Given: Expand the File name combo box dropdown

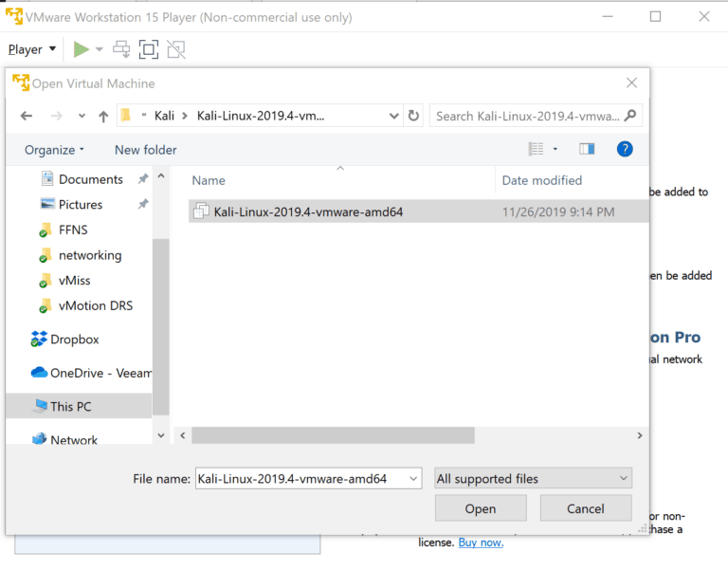Looking at the screenshot, I should pos(413,479).
